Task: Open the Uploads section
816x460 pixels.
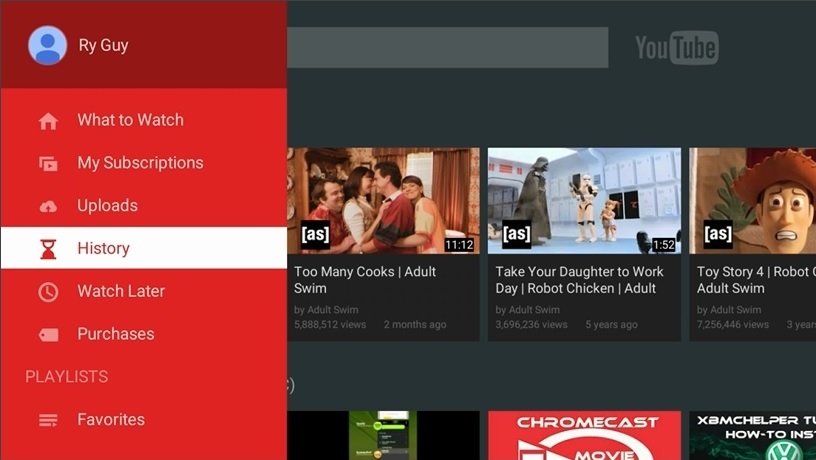Action: [108, 206]
